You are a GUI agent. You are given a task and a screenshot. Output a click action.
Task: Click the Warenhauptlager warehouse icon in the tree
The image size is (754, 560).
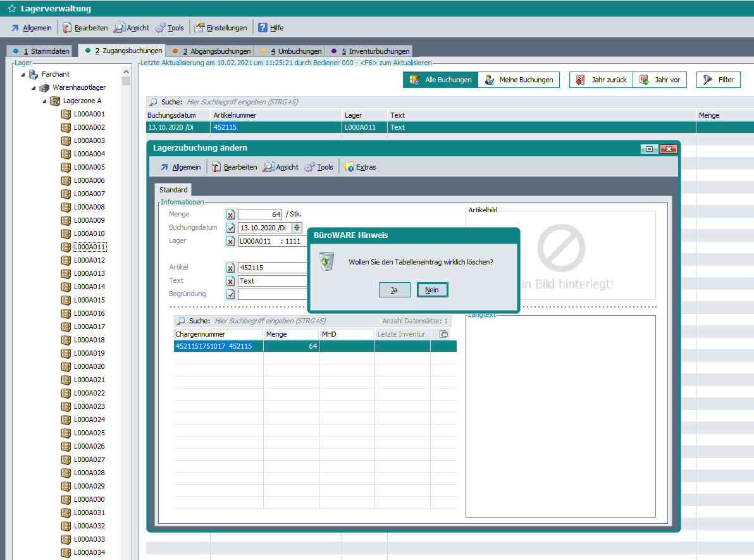44,87
